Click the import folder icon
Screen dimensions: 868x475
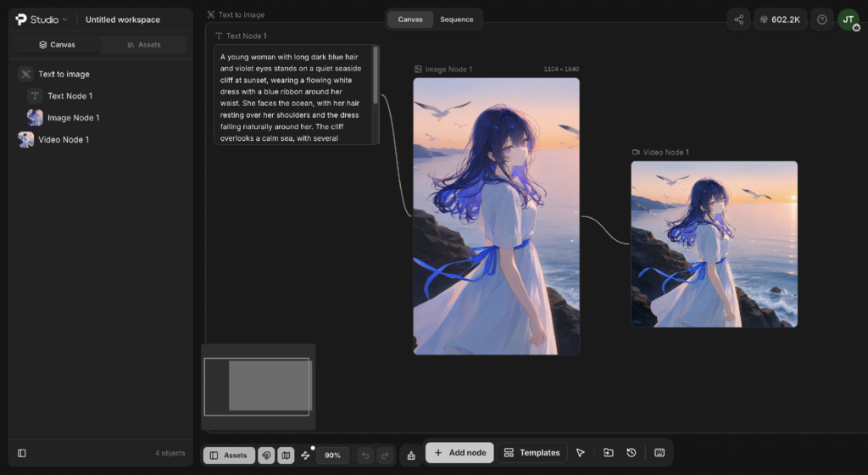[608, 453]
